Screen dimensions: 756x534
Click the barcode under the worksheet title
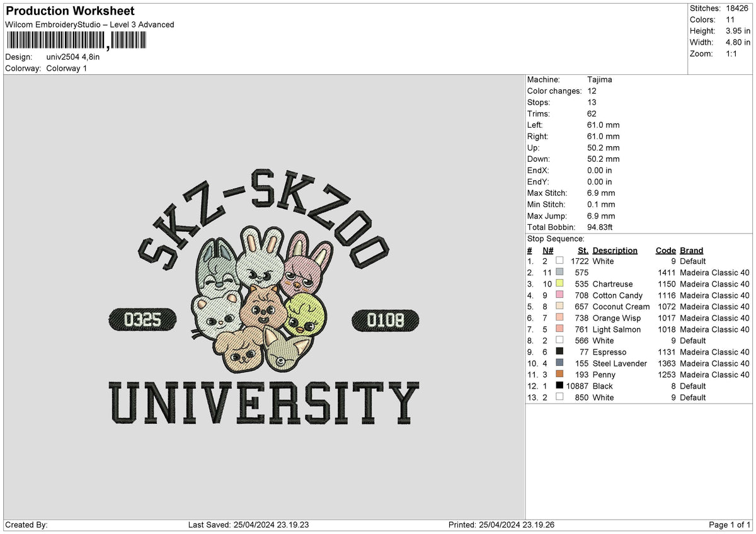(x=76, y=41)
